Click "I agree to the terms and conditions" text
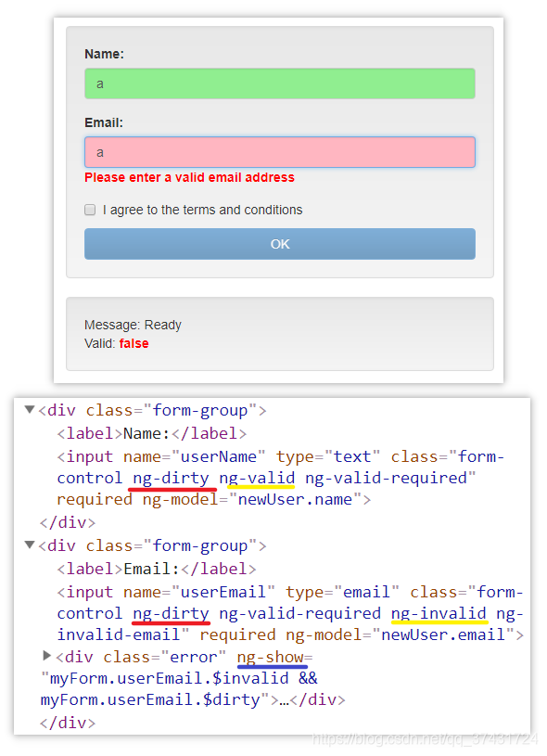This screenshot has width=547, height=756. tap(202, 210)
